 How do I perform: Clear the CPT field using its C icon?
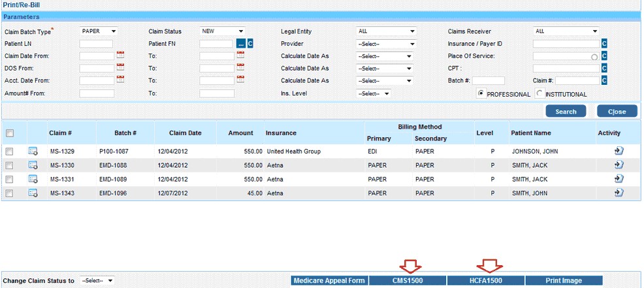[x=604, y=68]
